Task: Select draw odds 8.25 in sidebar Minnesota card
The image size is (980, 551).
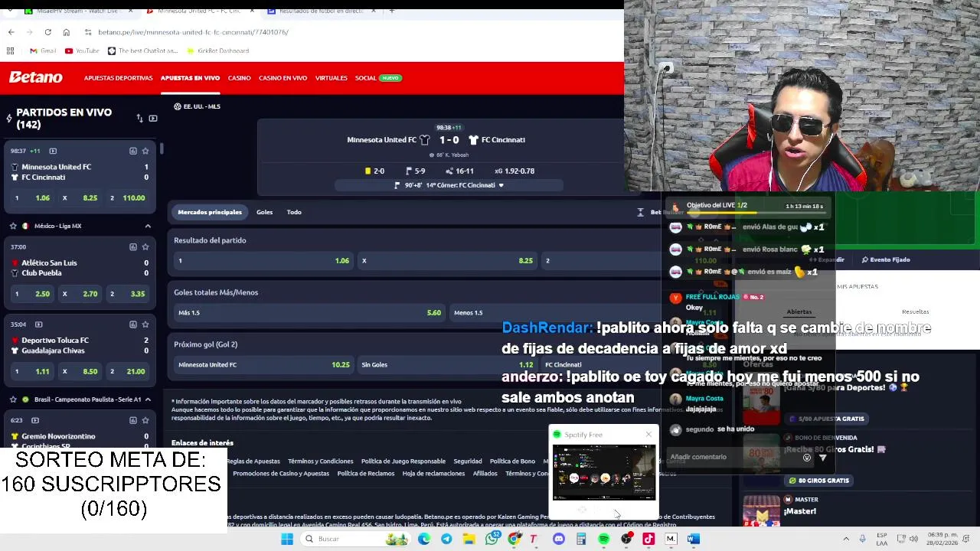Action: [80, 197]
